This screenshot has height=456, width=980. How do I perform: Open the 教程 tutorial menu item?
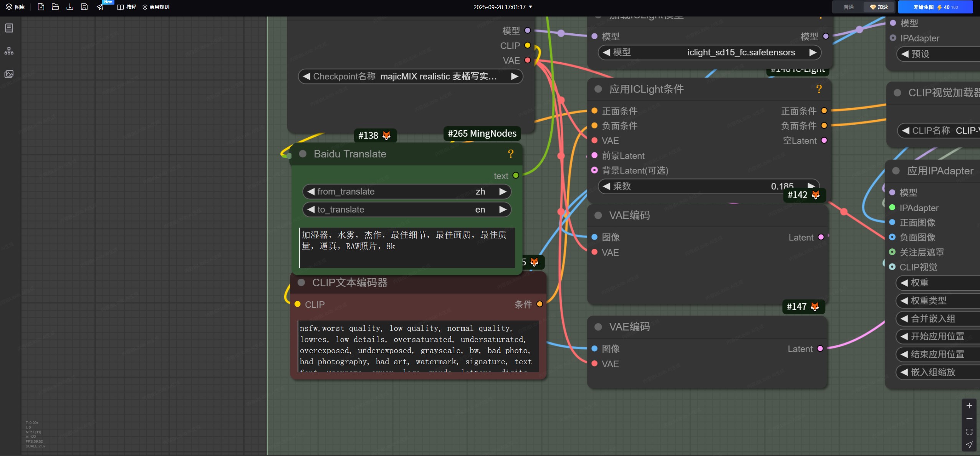[x=127, y=7]
